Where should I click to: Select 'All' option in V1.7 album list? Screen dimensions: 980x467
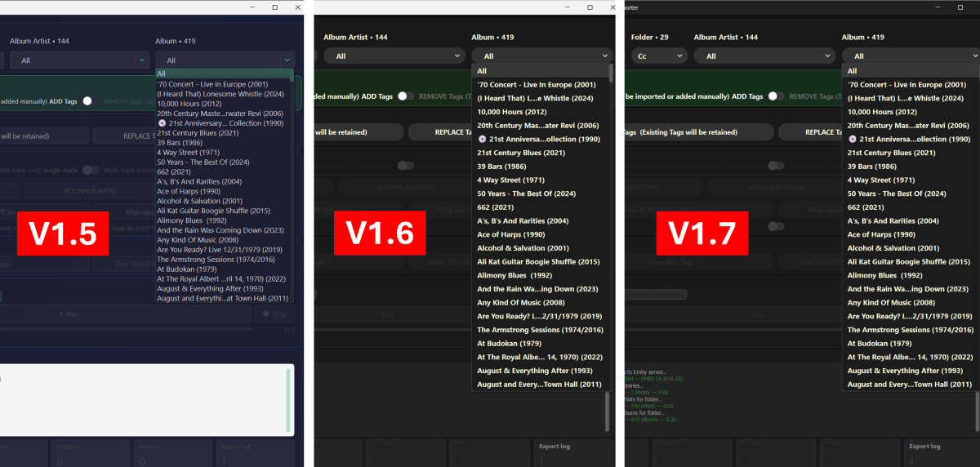point(911,71)
